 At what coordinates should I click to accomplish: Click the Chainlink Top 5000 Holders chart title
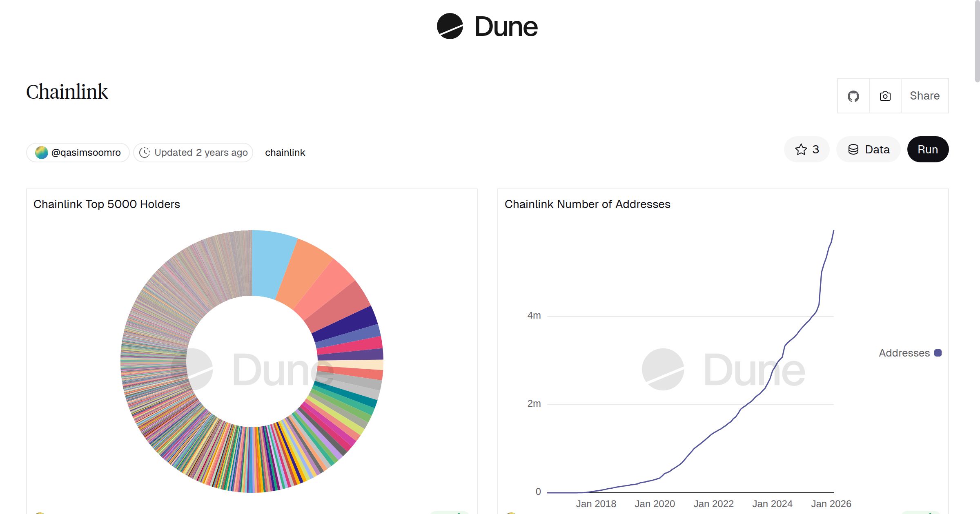(x=107, y=204)
